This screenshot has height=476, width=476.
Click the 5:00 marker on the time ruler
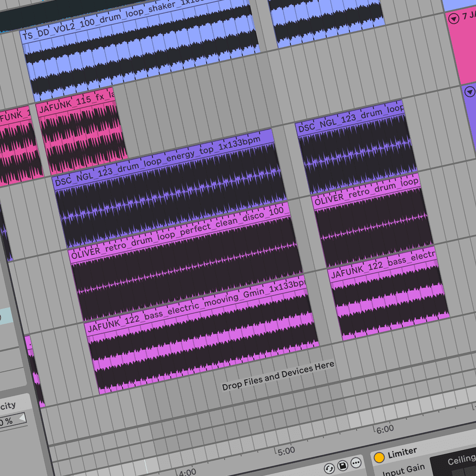coord(286,450)
